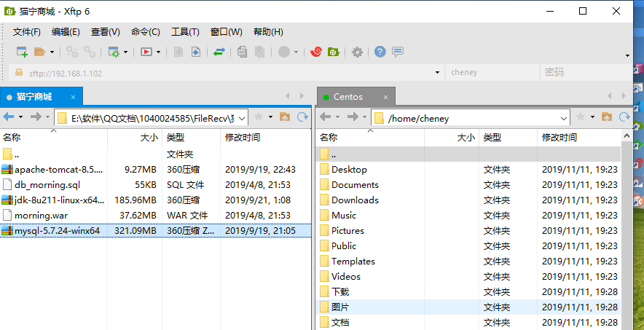
Task: Expand the properties icon dropdown arrow
Action: coord(126,52)
